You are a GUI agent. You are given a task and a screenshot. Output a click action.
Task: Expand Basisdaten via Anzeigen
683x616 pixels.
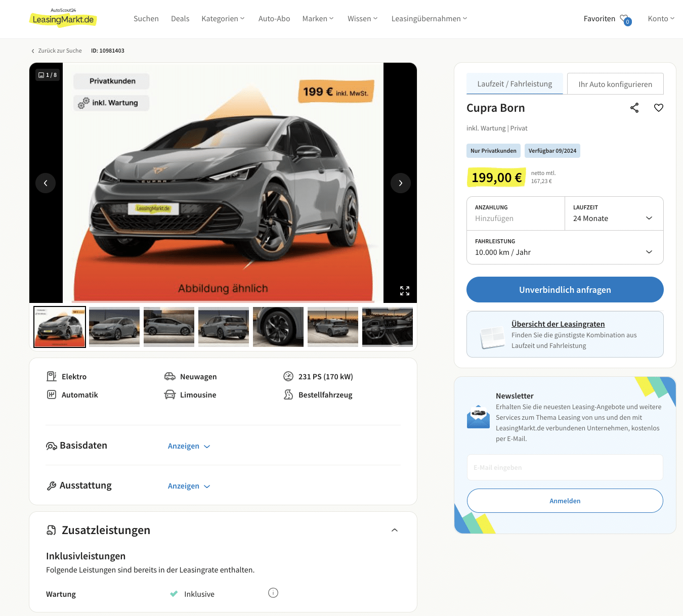189,446
